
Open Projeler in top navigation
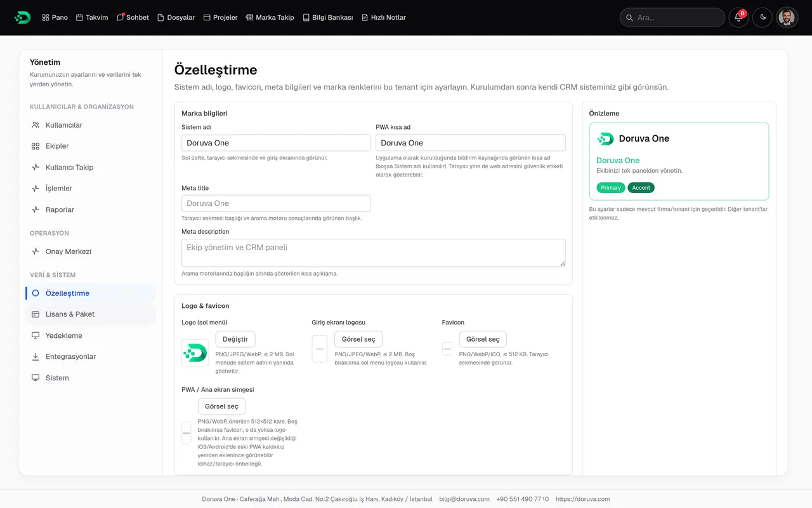point(220,18)
